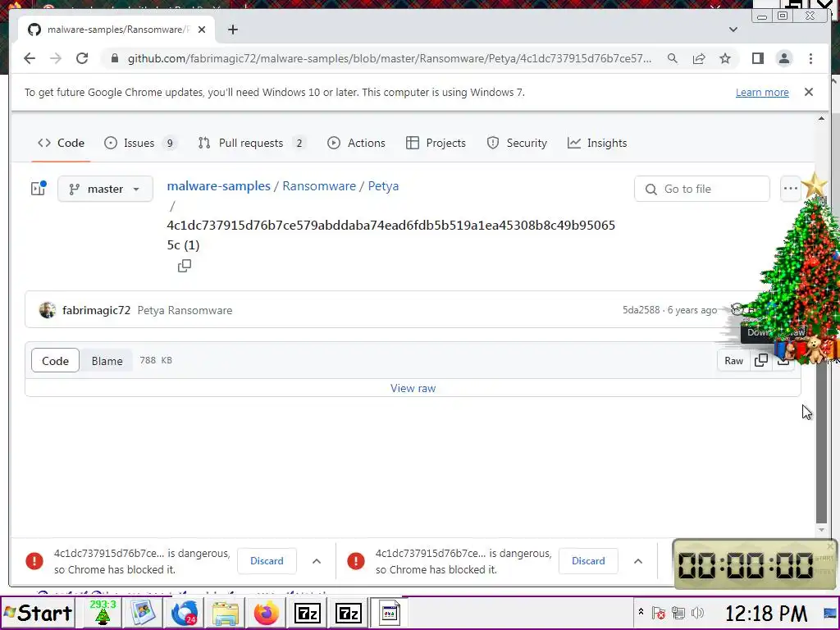Open fabrimagic72's avatar image

[47, 310]
